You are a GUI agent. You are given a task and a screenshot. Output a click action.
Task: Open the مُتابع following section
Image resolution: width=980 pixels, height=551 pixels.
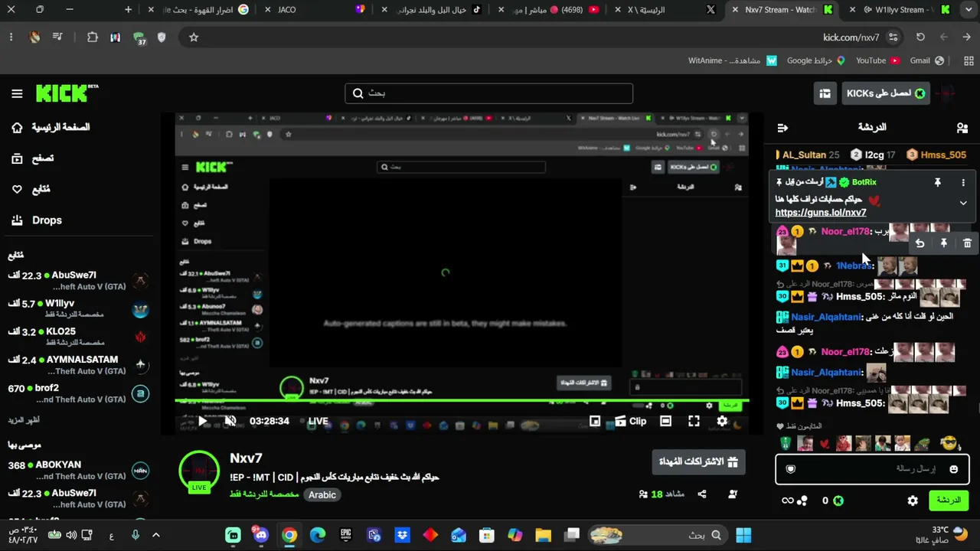(x=31, y=189)
